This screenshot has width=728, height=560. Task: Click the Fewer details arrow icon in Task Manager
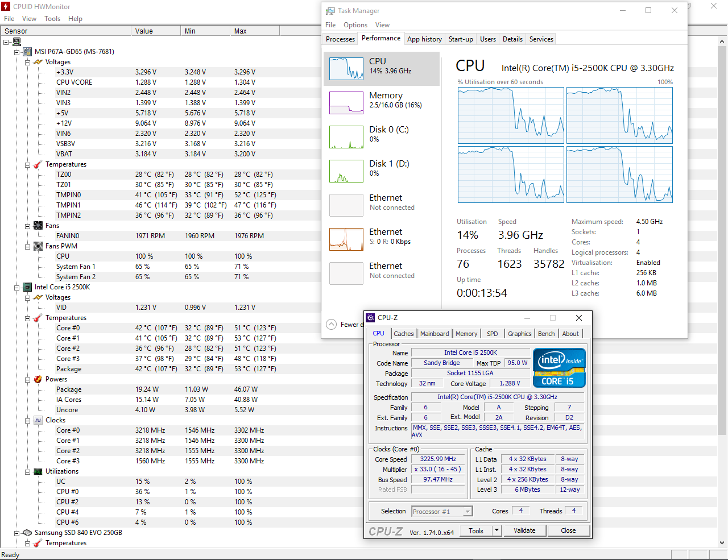(x=331, y=325)
